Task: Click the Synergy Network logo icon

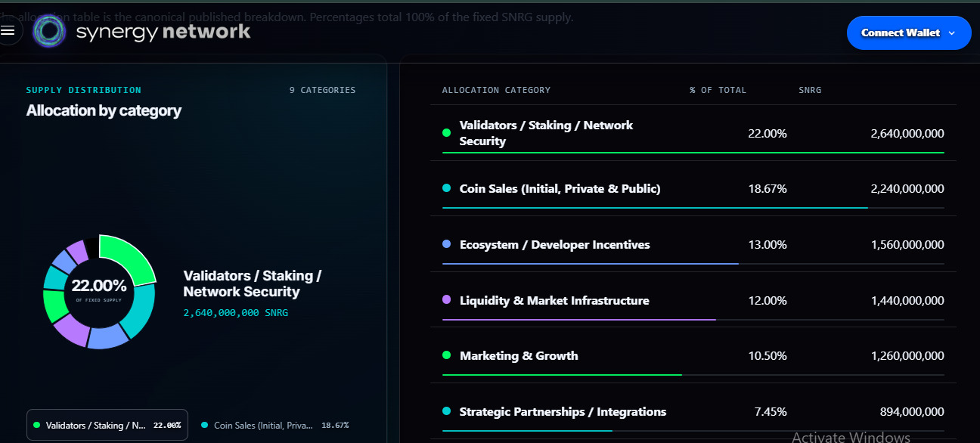Action: pyautogui.click(x=51, y=31)
